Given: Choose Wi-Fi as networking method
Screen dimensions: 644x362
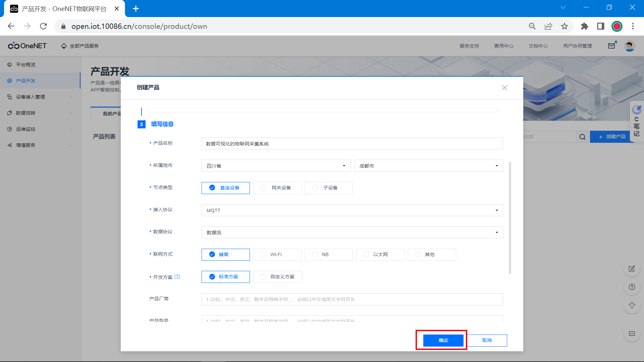Looking at the screenshot, I should [x=277, y=254].
